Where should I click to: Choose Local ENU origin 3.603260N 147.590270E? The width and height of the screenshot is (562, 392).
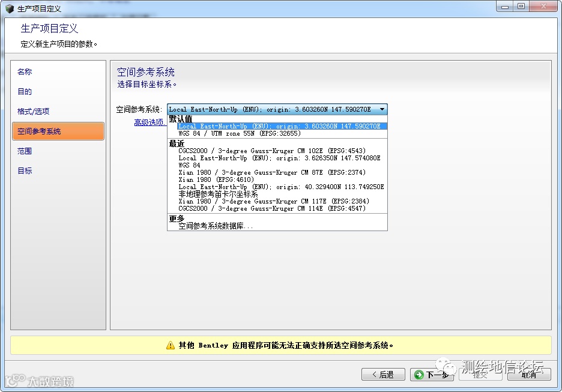282,126
